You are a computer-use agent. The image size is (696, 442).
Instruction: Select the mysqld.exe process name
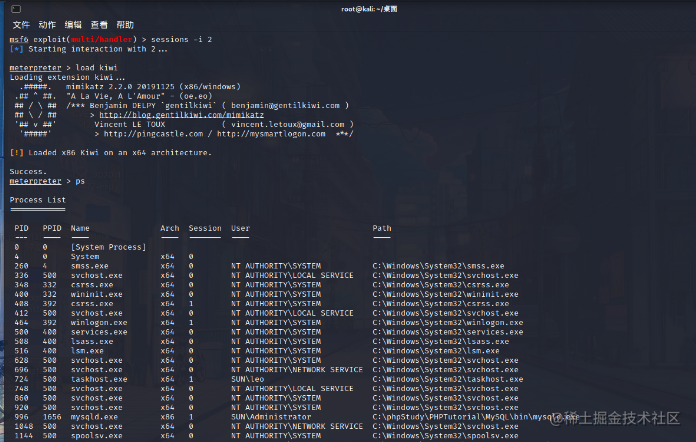94,417
